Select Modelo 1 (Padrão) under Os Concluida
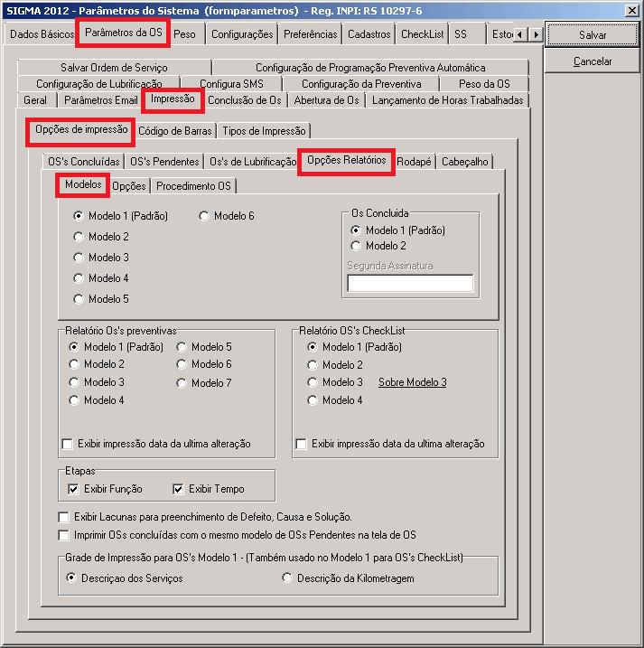This screenshot has height=648, width=644. tap(398, 230)
